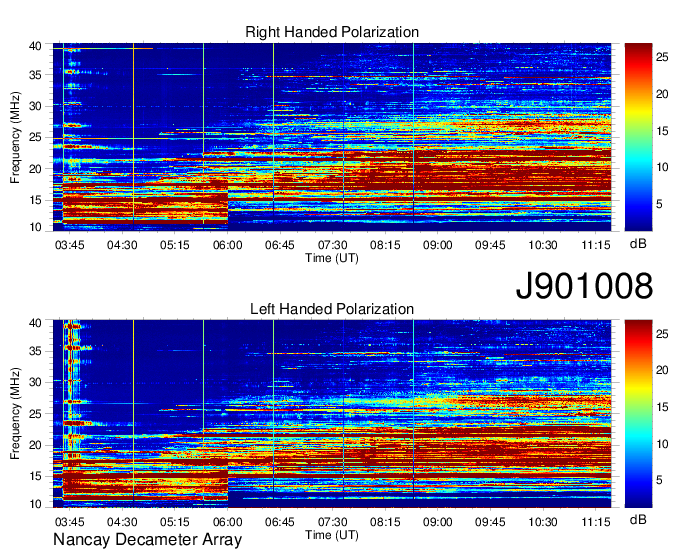Click the "Right Handed Polarization" plot title
The width and height of the screenshot is (680, 552).
click(x=332, y=32)
